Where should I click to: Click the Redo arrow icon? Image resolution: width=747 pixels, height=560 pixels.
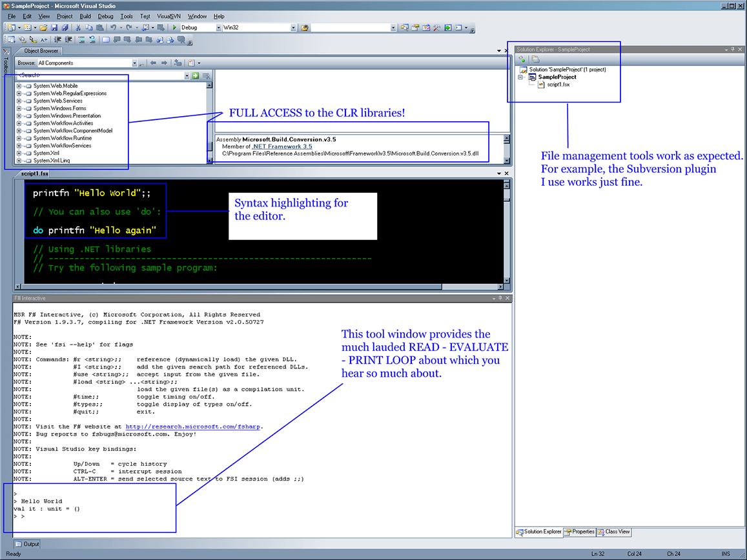coord(129,28)
